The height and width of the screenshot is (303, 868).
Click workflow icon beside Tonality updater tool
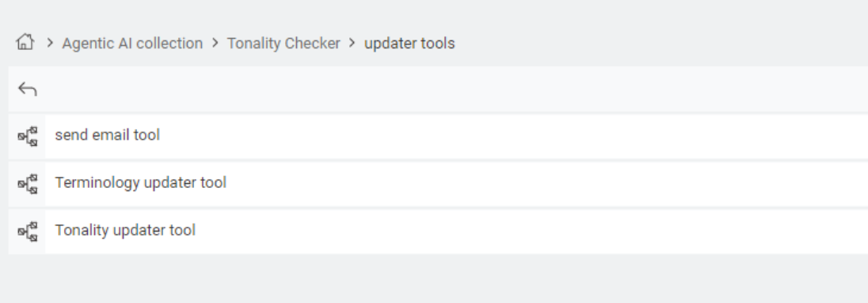click(x=27, y=232)
